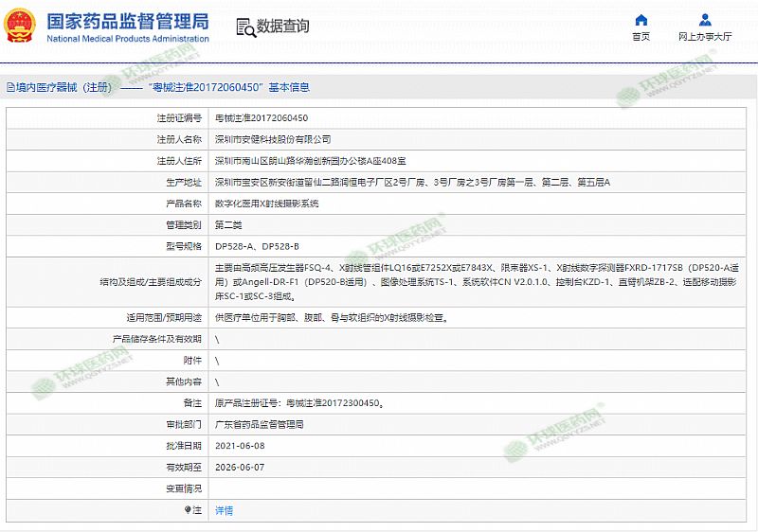Click registrant name 深圳市安健科技股份有限公司
Image resolution: width=758 pixels, height=532 pixels.
[273, 139]
